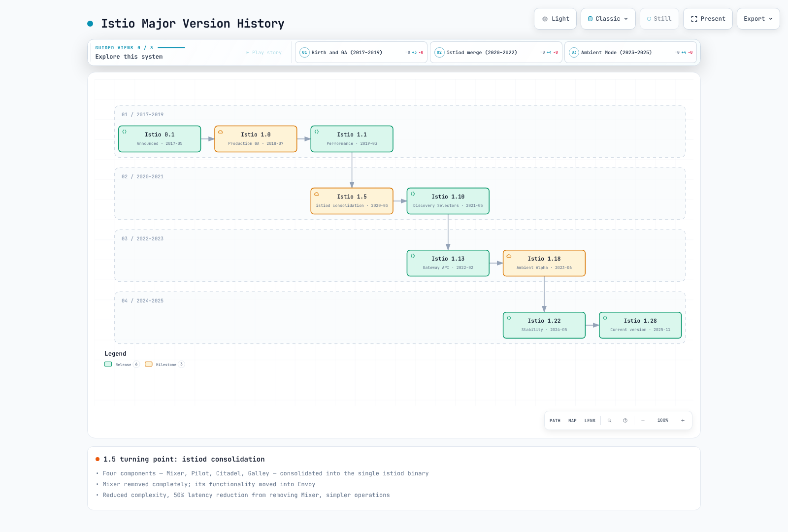Open the Export dropdown menu
Image resolution: width=788 pixels, height=532 pixels.
[758, 19]
